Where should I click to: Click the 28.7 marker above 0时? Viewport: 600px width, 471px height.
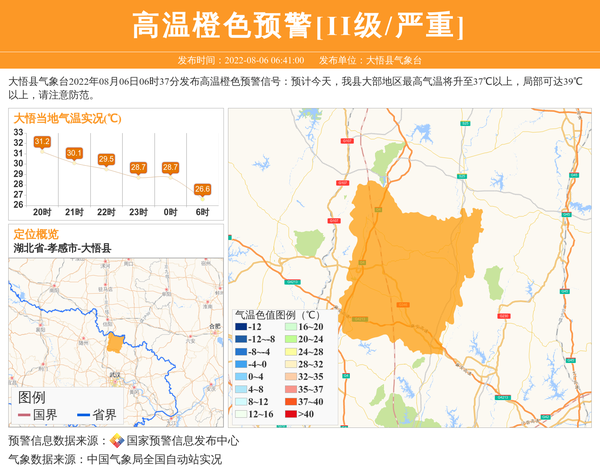click(x=170, y=167)
